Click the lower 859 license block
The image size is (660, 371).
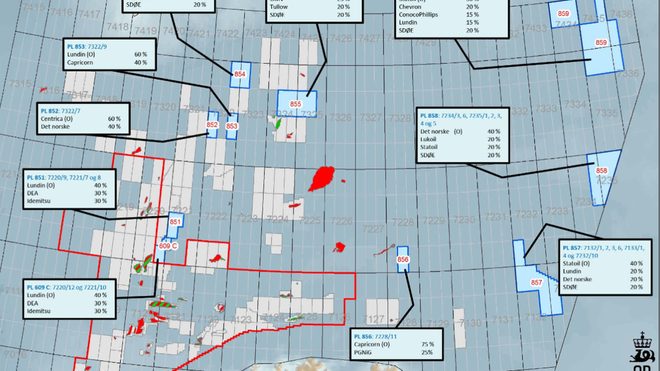(x=601, y=43)
